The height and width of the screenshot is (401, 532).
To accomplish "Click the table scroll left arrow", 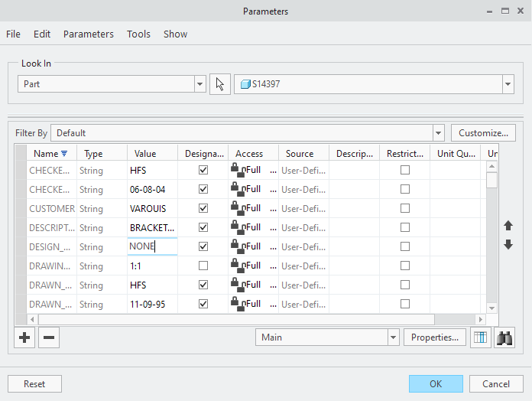I will (x=32, y=319).
